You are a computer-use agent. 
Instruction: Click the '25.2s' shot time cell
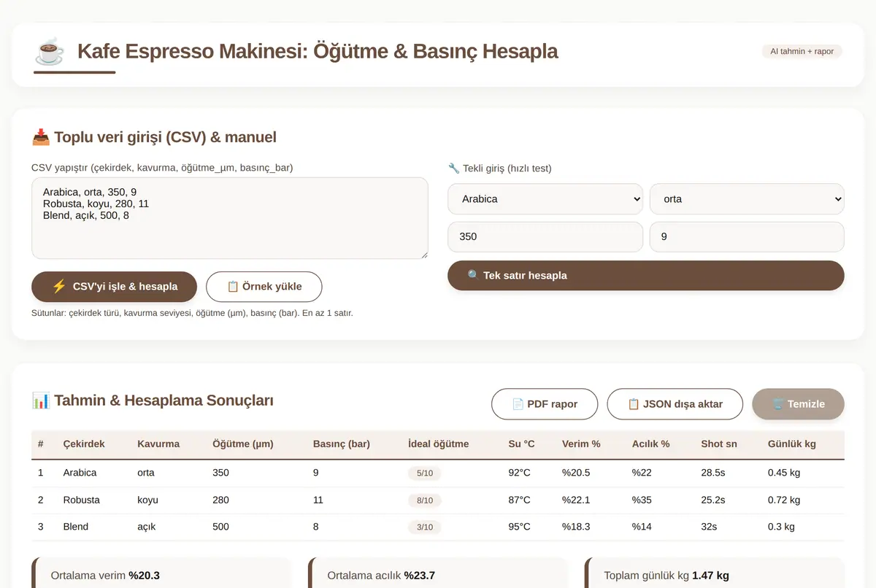[713, 500]
